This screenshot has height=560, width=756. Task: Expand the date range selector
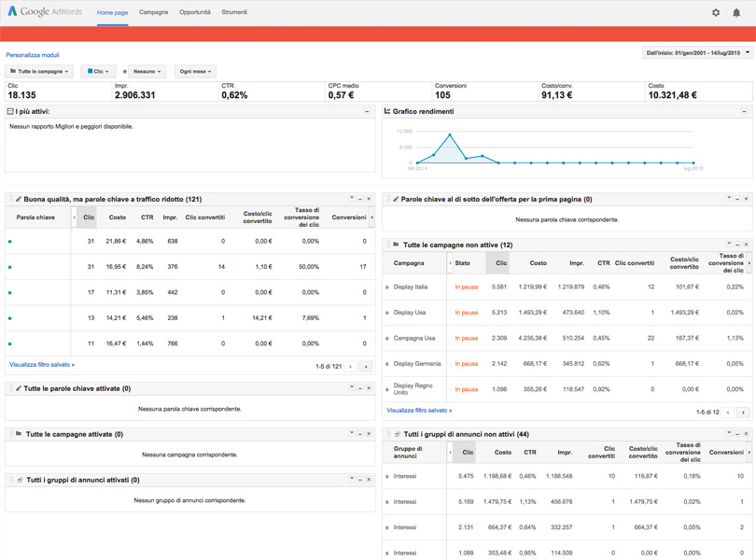[697, 53]
